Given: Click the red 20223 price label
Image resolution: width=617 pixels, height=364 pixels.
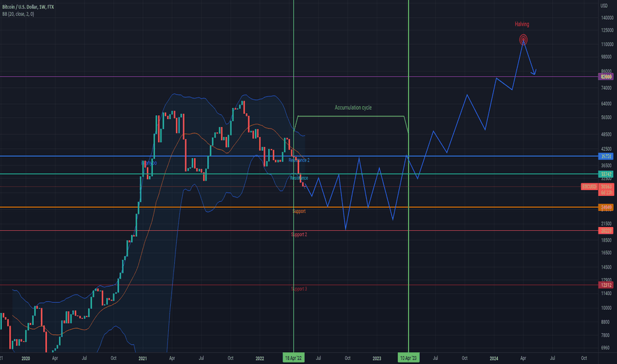Looking at the screenshot, I should coord(606,230).
